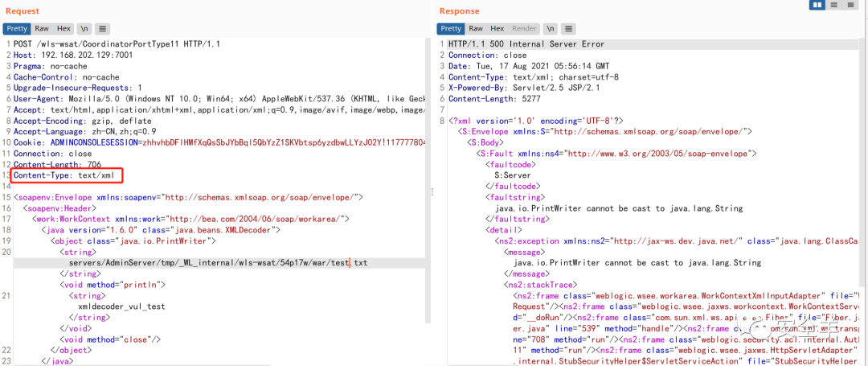Select top-bottom split layout icon
This screenshot has width=868, height=366.
(833, 5)
